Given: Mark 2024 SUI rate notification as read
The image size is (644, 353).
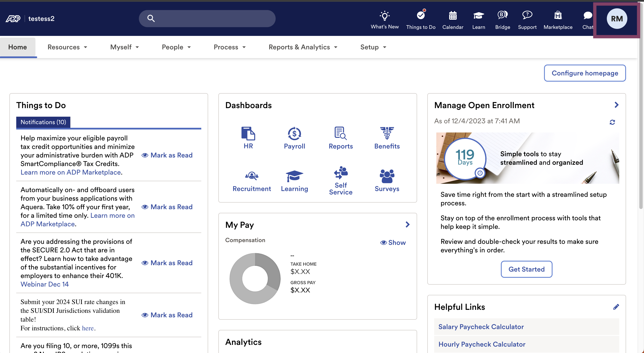Looking at the screenshot, I should click(x=167, y=315).
